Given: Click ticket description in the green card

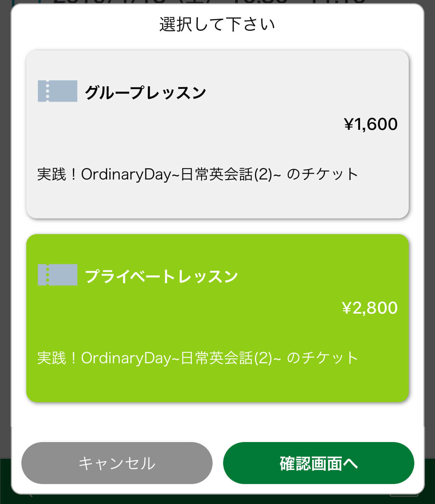Looking at the screenshot, I should [x=198, y=358].
